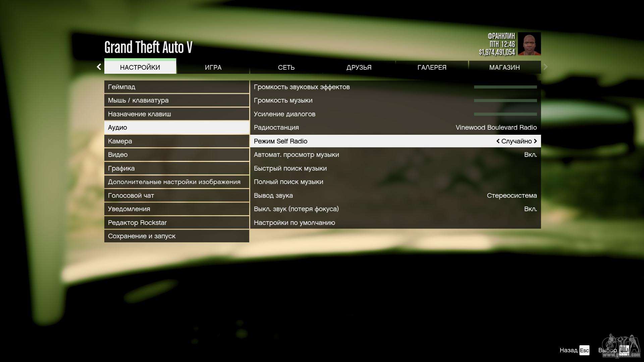Click the ПТН 12:46 time display

pyautogui.click(x=502, y=44)
